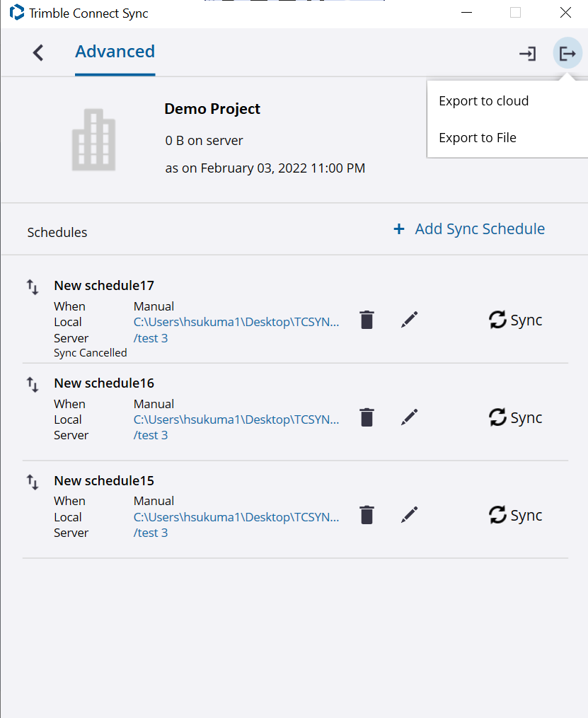Screen dimensions: 588x718
Task: Click the sync direction arrows beside New schedule16
Action: 32,384
